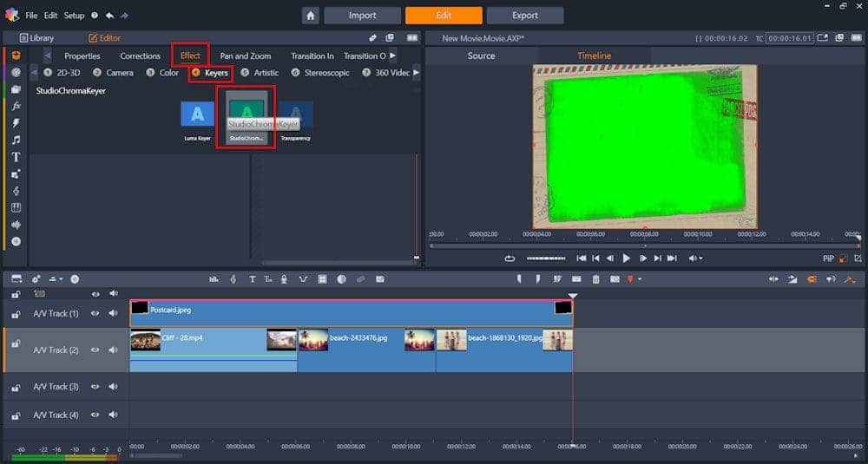Mute A/V Track (2) speaker icon

(x=113, y=350)
